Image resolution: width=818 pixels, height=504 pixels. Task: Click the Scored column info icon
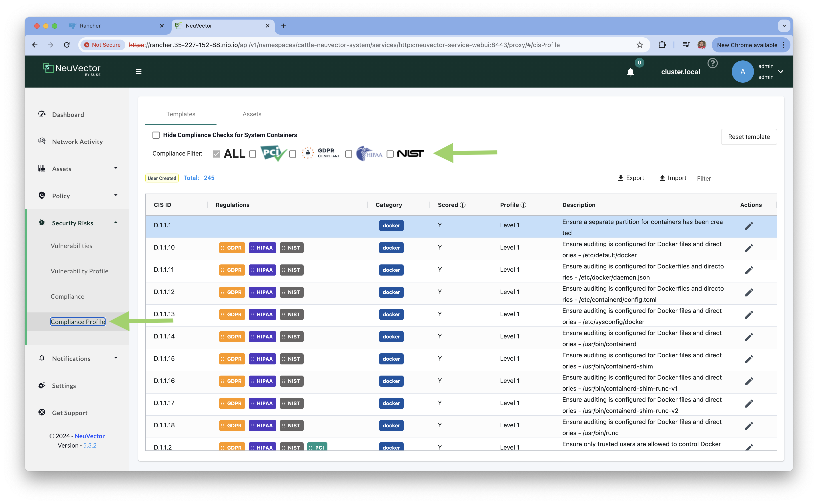coord(463,205)
